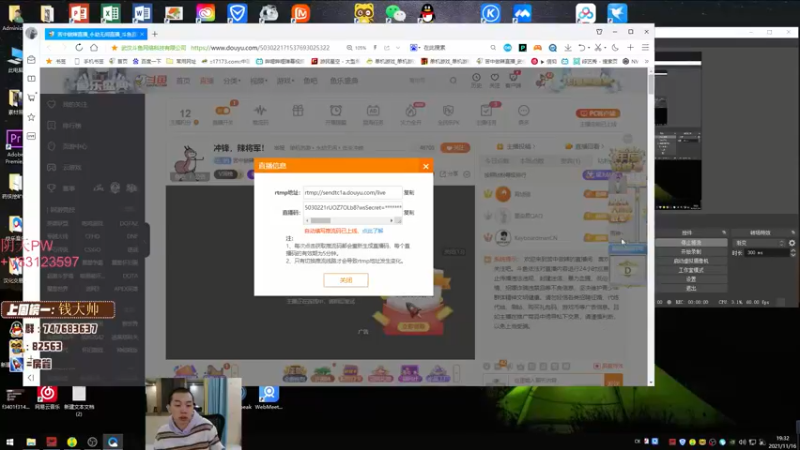This screenshot has width=800, height=450.
Task: Open the PowerPoint desktop icon
Action: [79, 13]
